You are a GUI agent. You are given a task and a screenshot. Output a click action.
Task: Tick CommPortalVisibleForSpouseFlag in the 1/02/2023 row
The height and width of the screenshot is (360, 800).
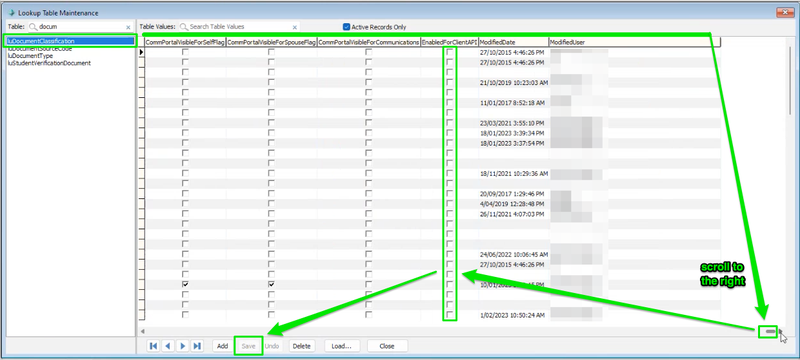point(271,315)
